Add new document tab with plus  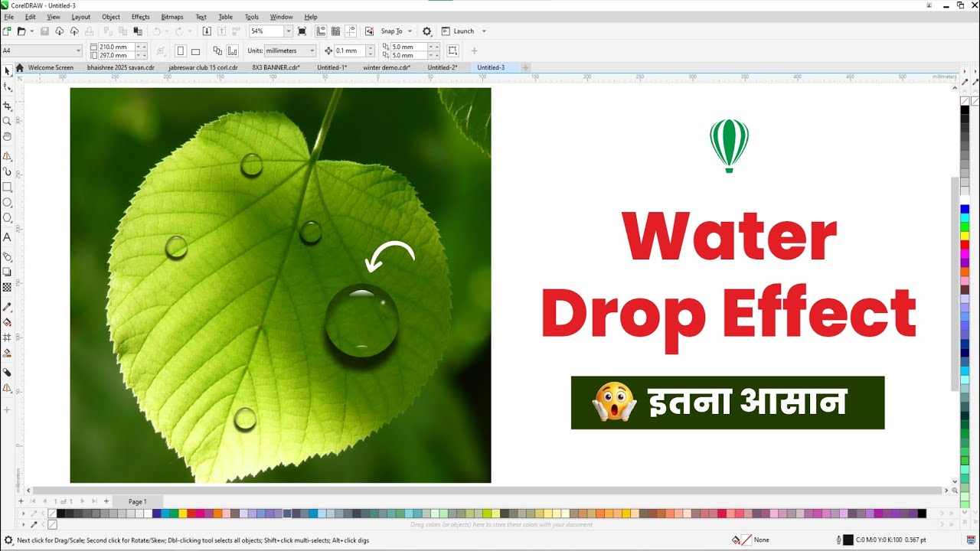[x=525, y=67]
